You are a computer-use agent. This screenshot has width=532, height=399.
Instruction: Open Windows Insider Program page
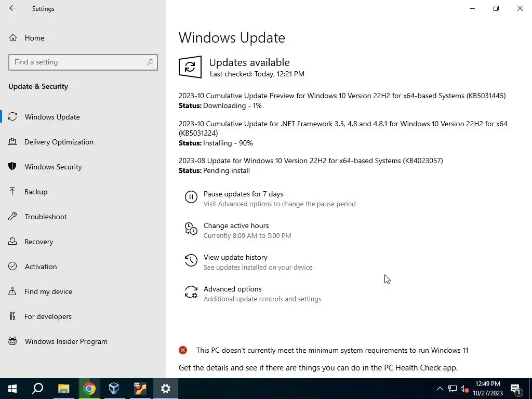click(83, 341)
